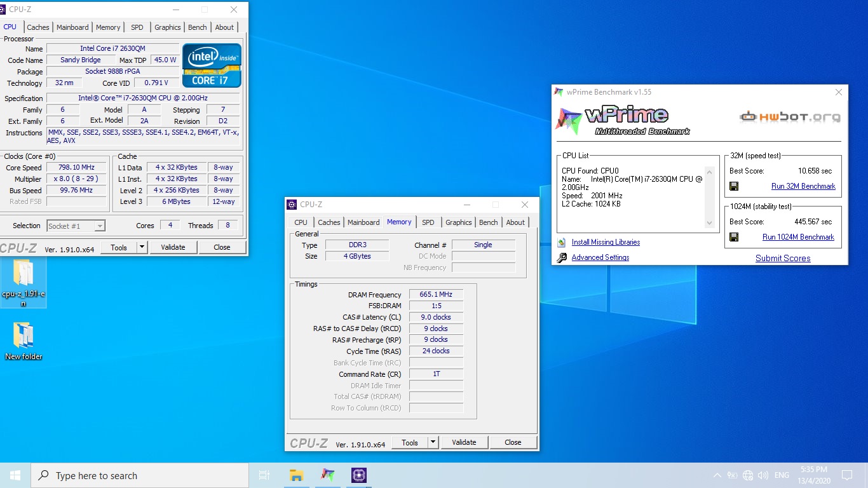Click the Command Rate value 1T
This screenshot has width=868, height=488.
click(x=436, y=374)
